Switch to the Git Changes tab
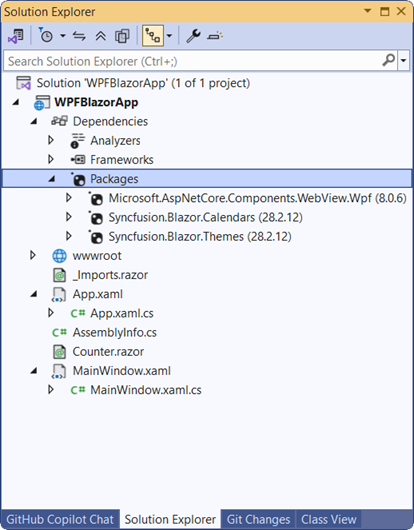This screenshot has width=414, height=530. click(x=259, y=519)
